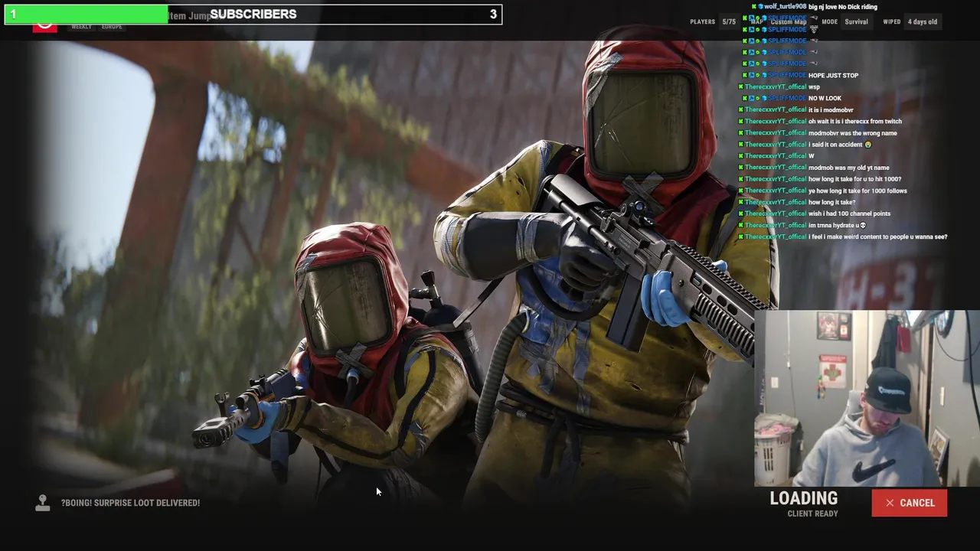The height and width of the screenshot is (551, 980).
Task: Click the message 'im tmna hydrate u'
Action: (837, 225)
